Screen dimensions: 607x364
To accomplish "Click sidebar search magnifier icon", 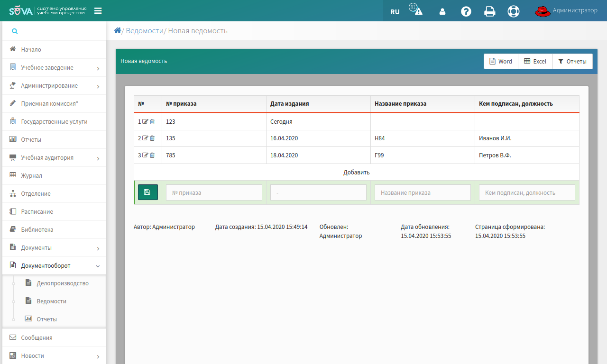I will click(x=15, y=31).
